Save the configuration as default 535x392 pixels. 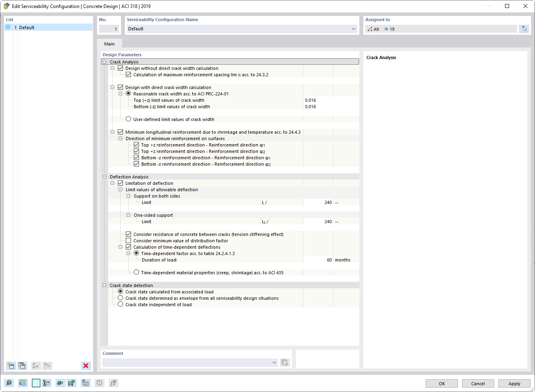click(72, 383)
